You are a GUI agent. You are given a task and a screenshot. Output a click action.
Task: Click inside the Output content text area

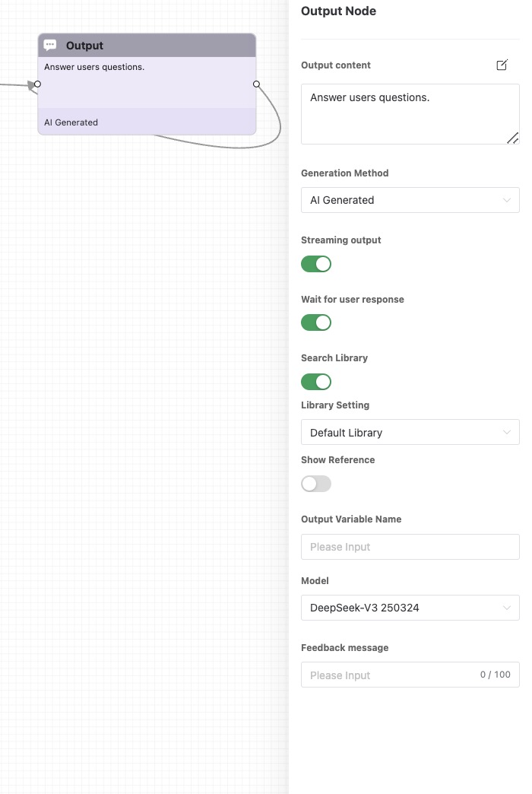coord(410,114)
